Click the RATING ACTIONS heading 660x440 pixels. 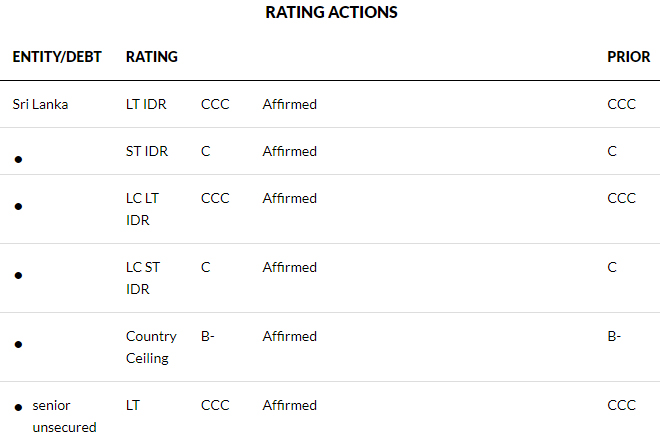[x=331, y=13]
